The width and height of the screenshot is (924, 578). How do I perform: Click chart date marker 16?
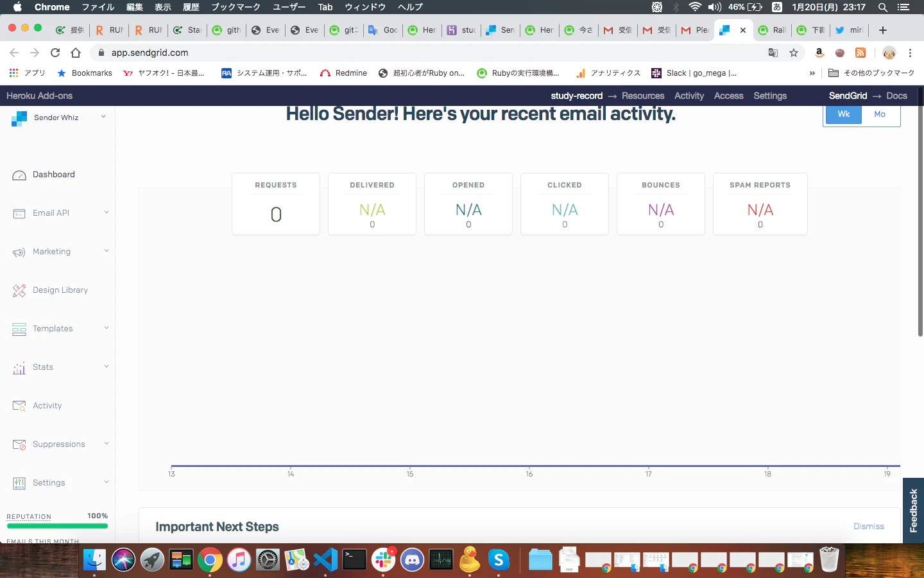[529, 474]
